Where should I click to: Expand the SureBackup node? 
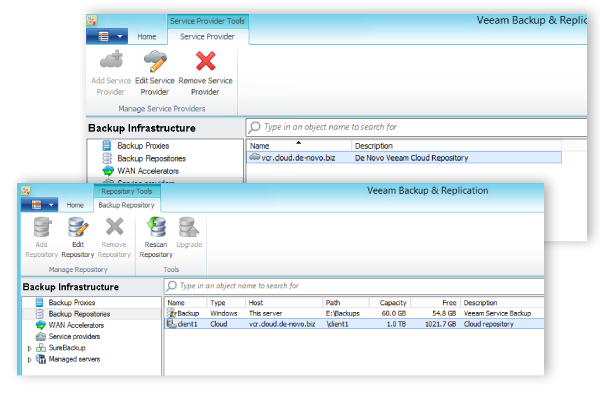[29, 348]
